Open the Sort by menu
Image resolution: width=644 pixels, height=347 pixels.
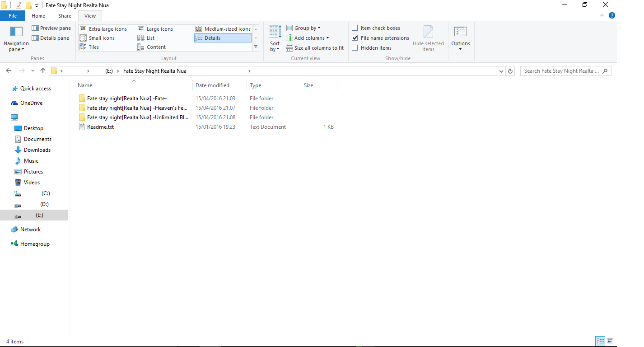click(x=275, y=39)
